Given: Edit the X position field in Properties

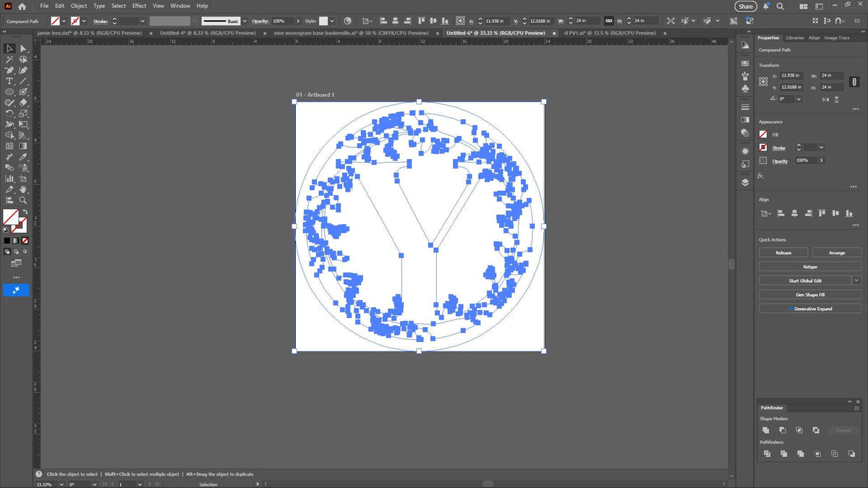Looking at the screenshot, I should (791, 75).
